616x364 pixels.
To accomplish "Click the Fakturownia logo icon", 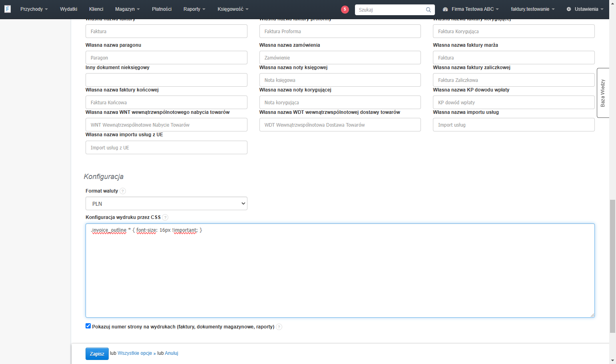I will tap(8, 9).
